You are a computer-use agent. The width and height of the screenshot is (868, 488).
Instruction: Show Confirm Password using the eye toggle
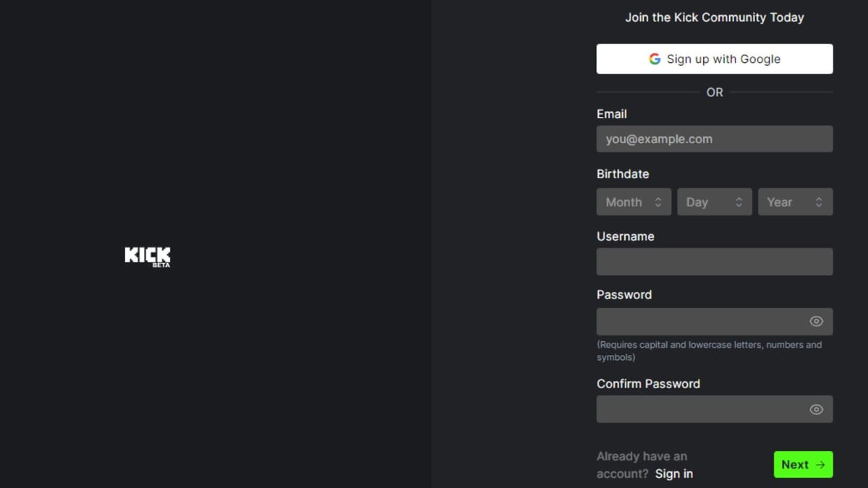816,408
